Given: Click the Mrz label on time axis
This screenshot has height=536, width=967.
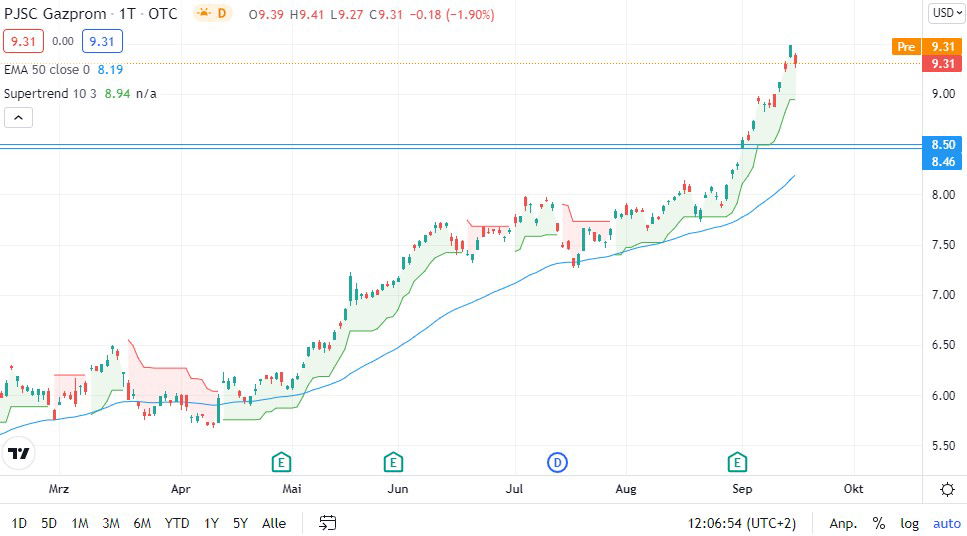Looking at the screenshot, I should [59, 489].
